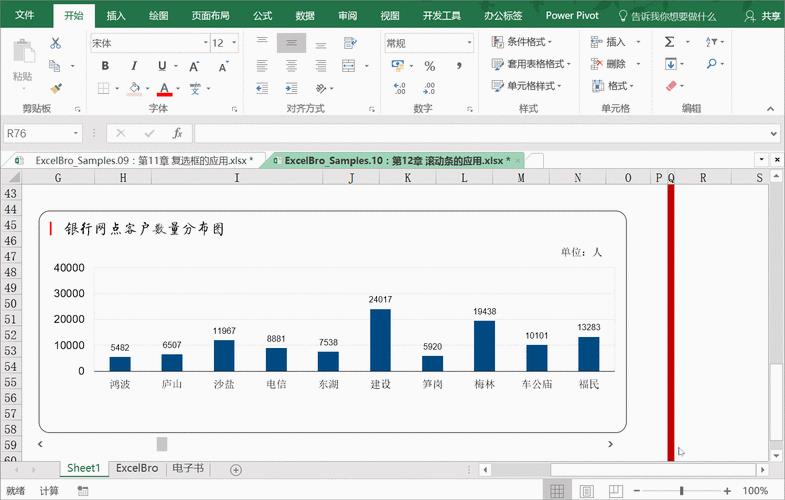The height and width of the screenshot is (500, 785).
Task: Align text to bottom
Action: 320,43
